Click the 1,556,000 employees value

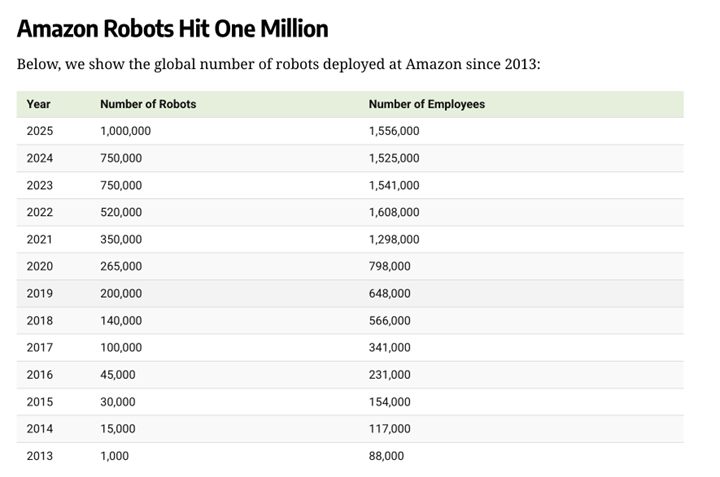tap(394, 131)
